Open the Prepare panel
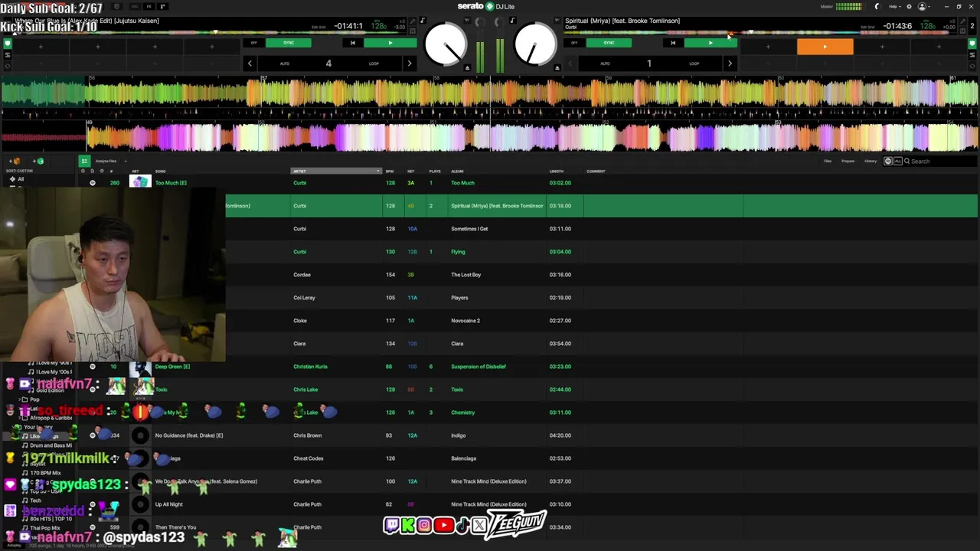 click(848, 161)
